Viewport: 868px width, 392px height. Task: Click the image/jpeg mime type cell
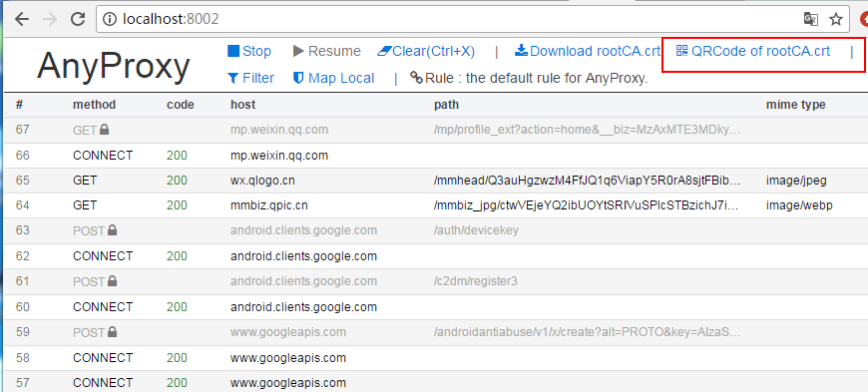796,181
